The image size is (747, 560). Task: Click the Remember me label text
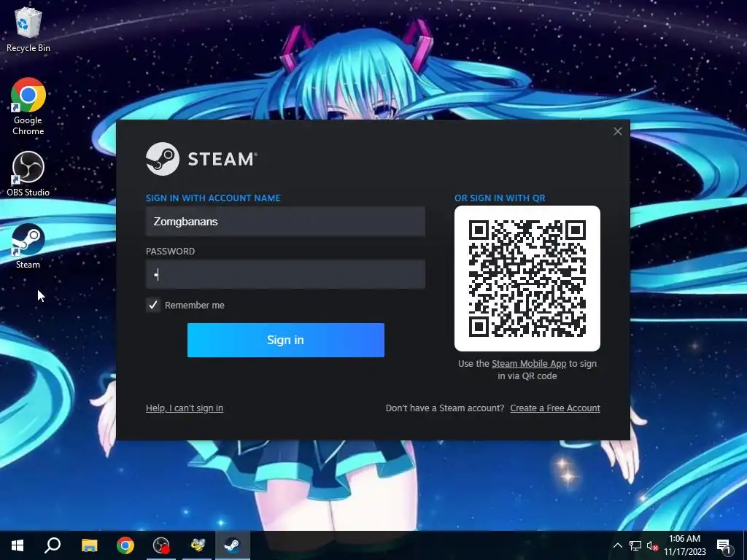point(194,306)
